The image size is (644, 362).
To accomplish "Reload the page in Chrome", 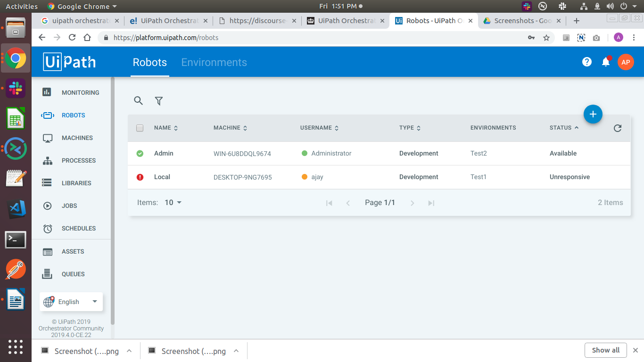I will click(x=72, y=38).
